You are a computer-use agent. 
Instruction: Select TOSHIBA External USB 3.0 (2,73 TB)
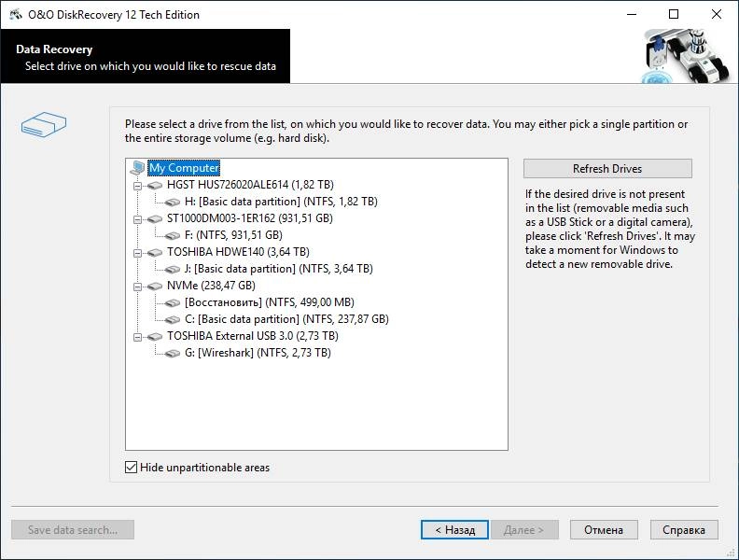coord(253,336)
